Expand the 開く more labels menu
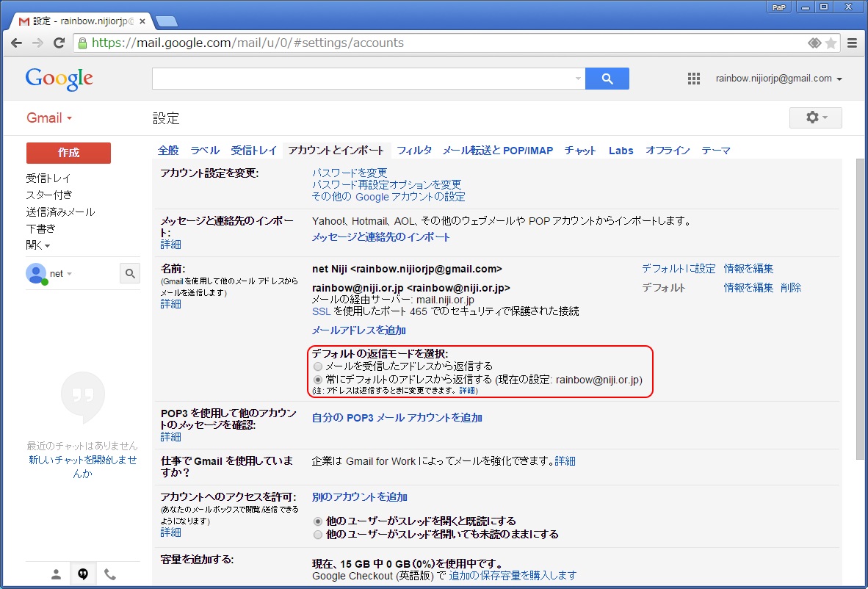868x589 pixels. point(37,245)
